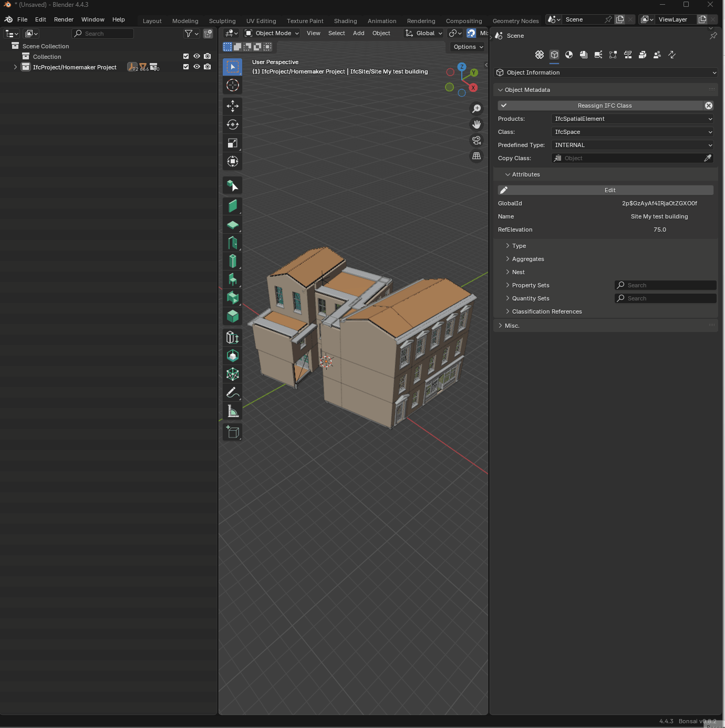Image resolution: width=725 pixels, height=728 pixels.
Task: Disable IfcProject/Homemaker Project render camera icon
Action: click(208, 67)
